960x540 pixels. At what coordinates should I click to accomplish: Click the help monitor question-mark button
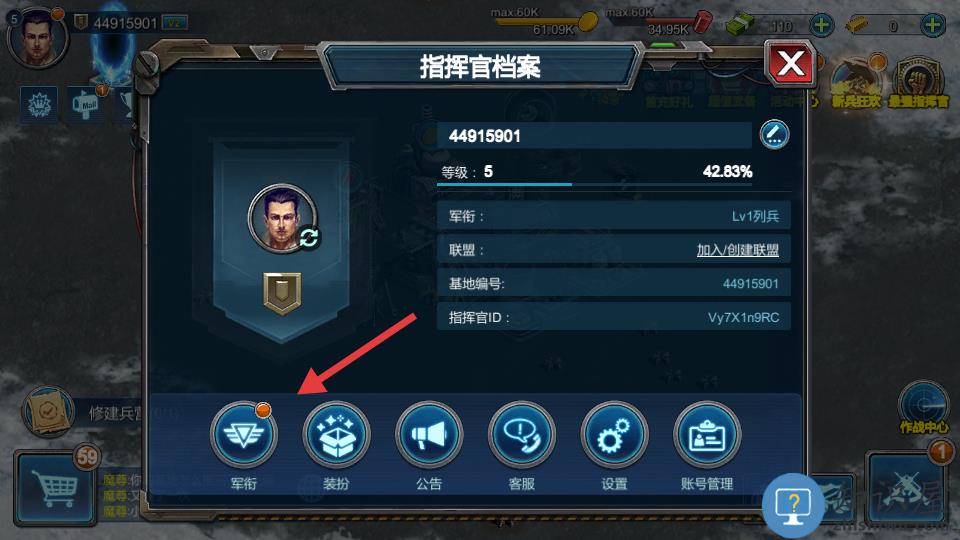793,506
